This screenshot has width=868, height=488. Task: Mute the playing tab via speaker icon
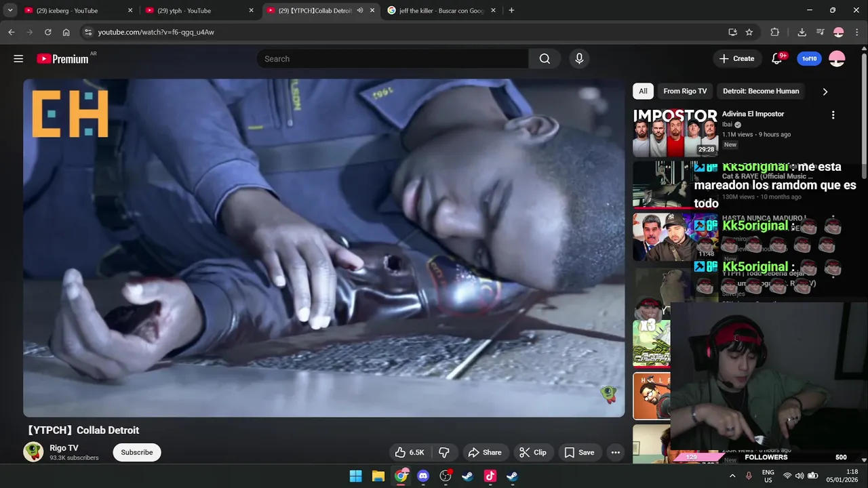pyautogui.click(x=360, y=10)
